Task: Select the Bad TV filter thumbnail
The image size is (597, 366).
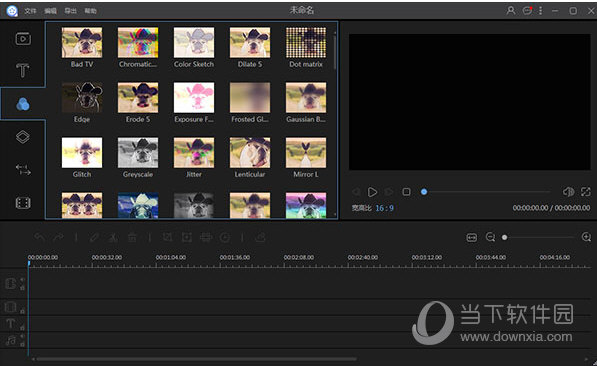Action: click(x=82, y=42)
